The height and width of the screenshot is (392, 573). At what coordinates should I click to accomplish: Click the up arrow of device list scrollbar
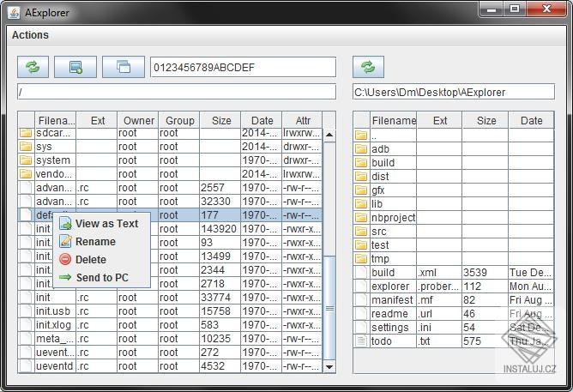click(329, 135)
